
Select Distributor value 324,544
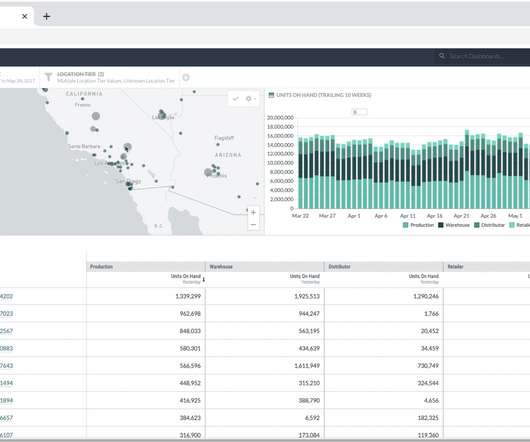tap(428, 383)
